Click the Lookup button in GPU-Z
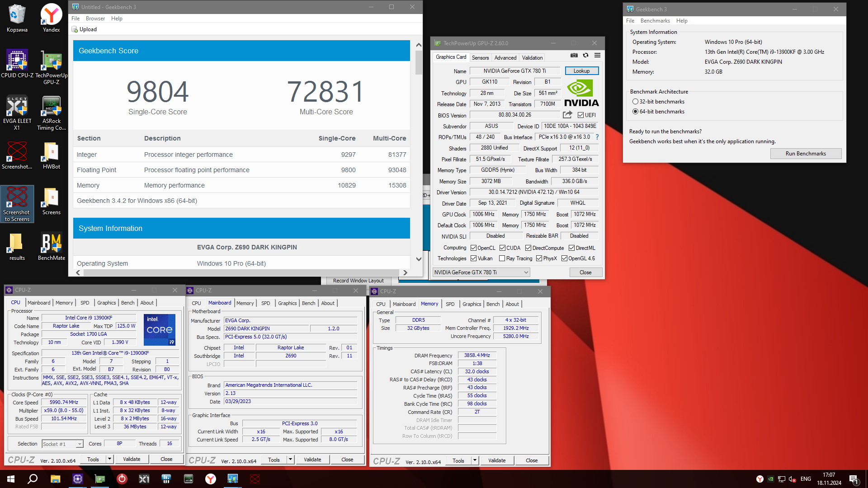Viewport: 868px width, 488px height. [581, 71]
